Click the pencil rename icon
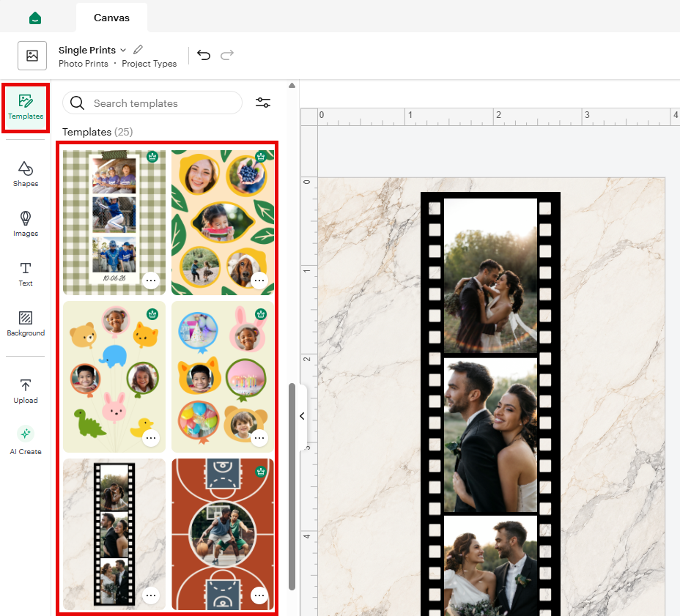Screen dimensions: 680x616 click(x=138, y=50)
